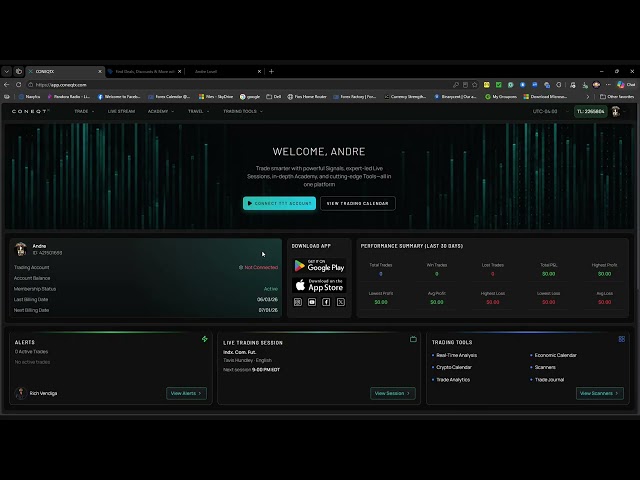Screen dimensions: 640x480
Task: Select the CONEQT browser tab
Action: click(x=64, y=71)
